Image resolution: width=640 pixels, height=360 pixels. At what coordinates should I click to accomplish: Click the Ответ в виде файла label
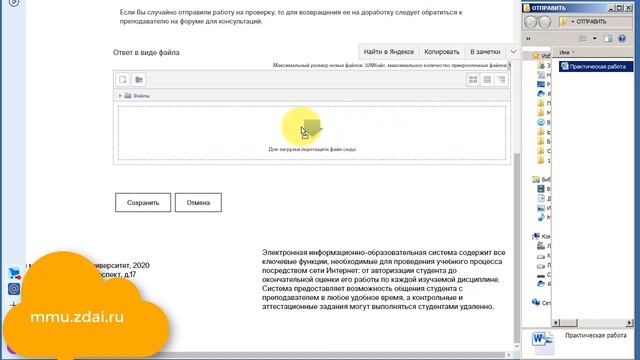coord(146,52)
